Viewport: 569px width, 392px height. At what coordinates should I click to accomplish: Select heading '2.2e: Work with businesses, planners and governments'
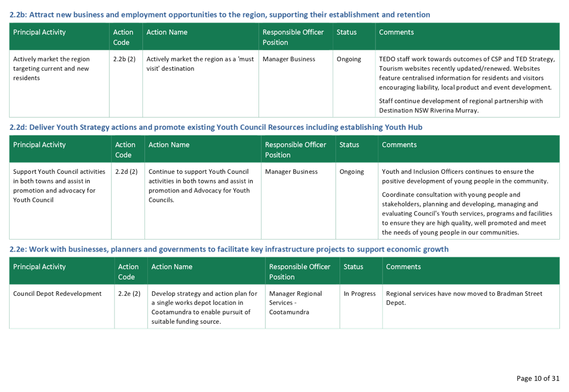click(x=229, y=249)
